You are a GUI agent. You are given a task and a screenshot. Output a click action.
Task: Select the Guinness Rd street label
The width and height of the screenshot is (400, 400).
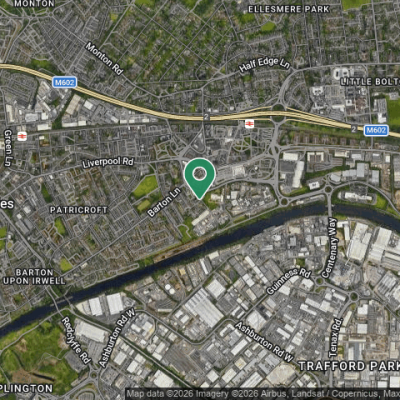(289, 281)
